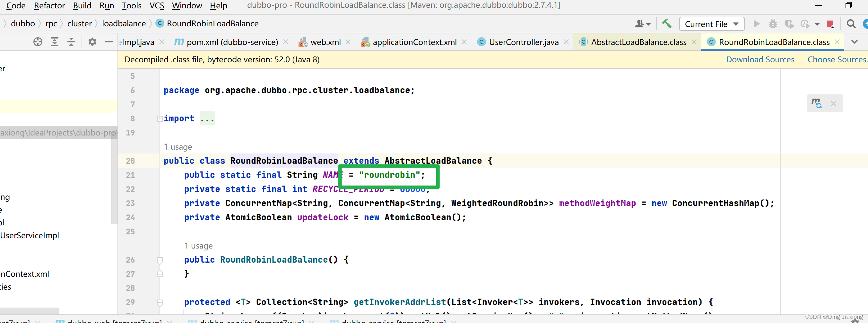Viewport: 868px width, 323px height.
Task: Open the Help menu
Action: [x=218, y=5]
